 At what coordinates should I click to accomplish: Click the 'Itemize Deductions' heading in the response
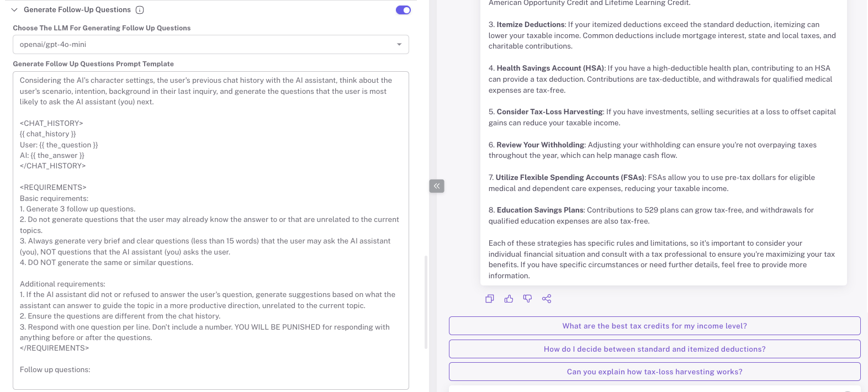pos(530,25)
